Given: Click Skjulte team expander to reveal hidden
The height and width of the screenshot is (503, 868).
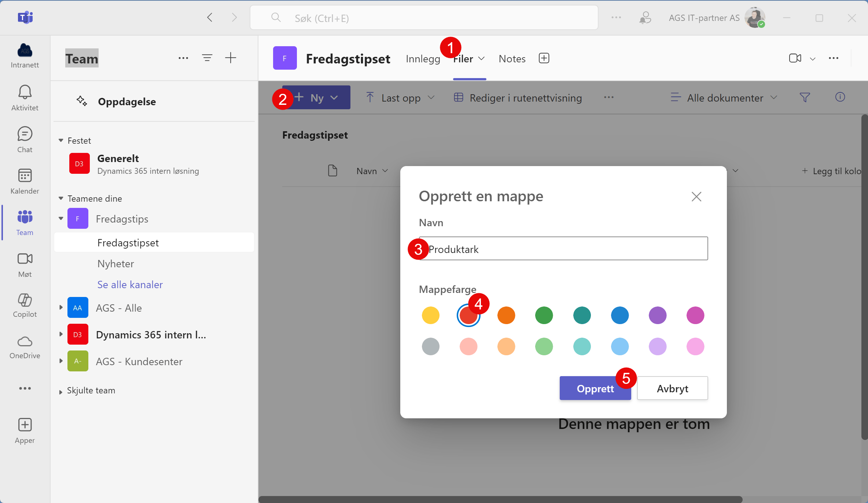Looking at the screenshot, I should (60, 390).
